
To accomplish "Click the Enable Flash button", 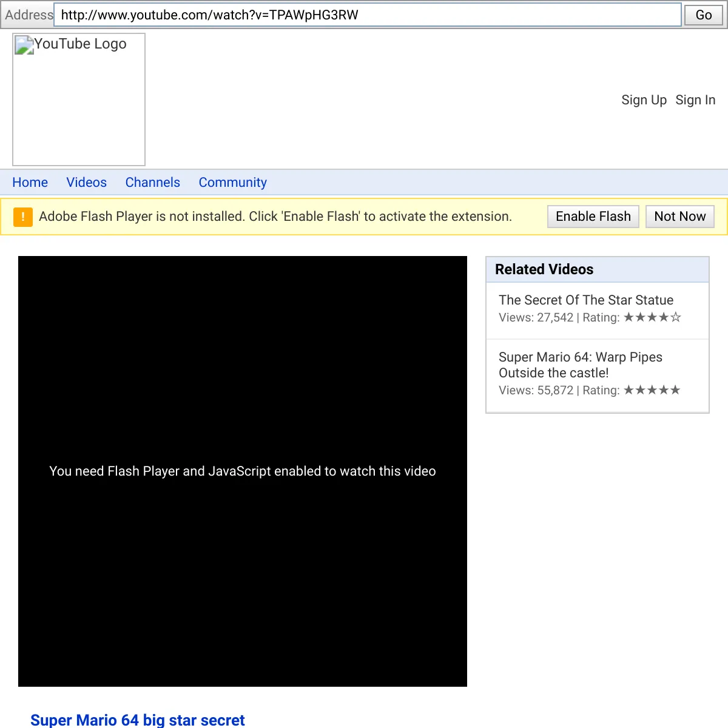I will pos(593,217).
